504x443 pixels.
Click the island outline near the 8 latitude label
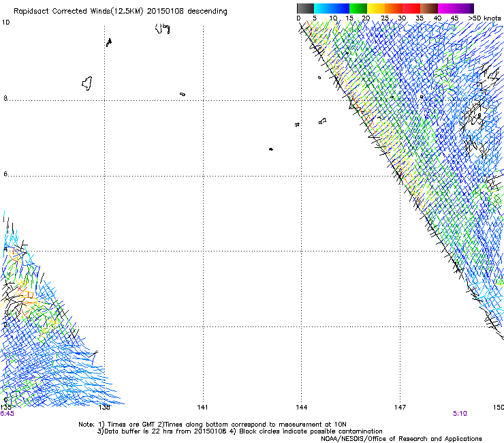(x=87, y=84)
